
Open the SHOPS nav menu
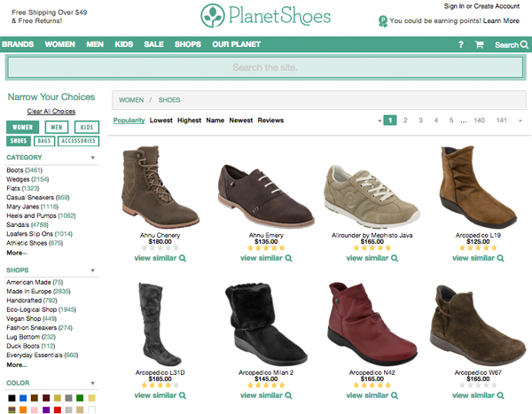[188, 44]
